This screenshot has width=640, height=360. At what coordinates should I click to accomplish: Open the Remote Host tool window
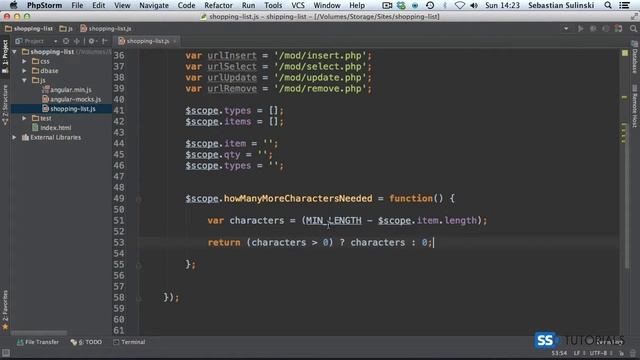click(x=635, y=106)
